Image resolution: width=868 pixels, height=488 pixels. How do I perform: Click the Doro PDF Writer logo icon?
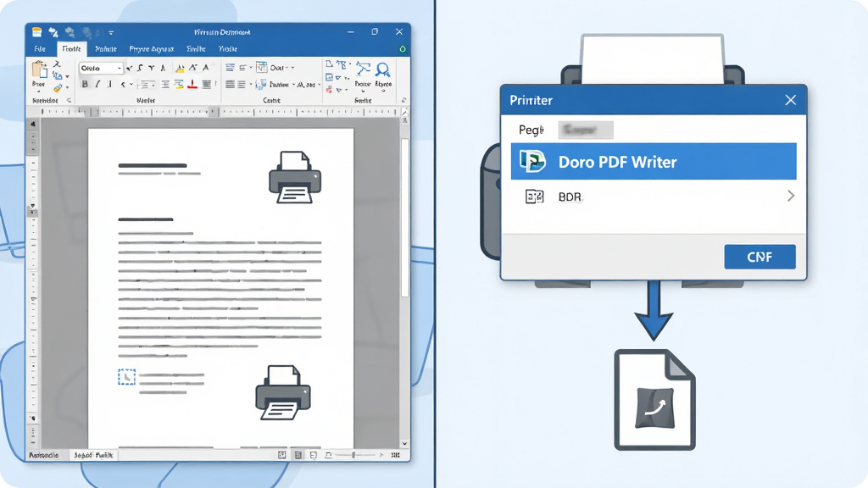pyautogui.click(x=532, y=162)
